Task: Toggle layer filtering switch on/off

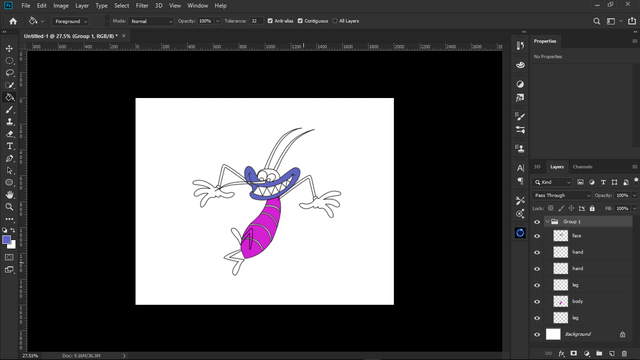Action: click(x=636, y=181)
